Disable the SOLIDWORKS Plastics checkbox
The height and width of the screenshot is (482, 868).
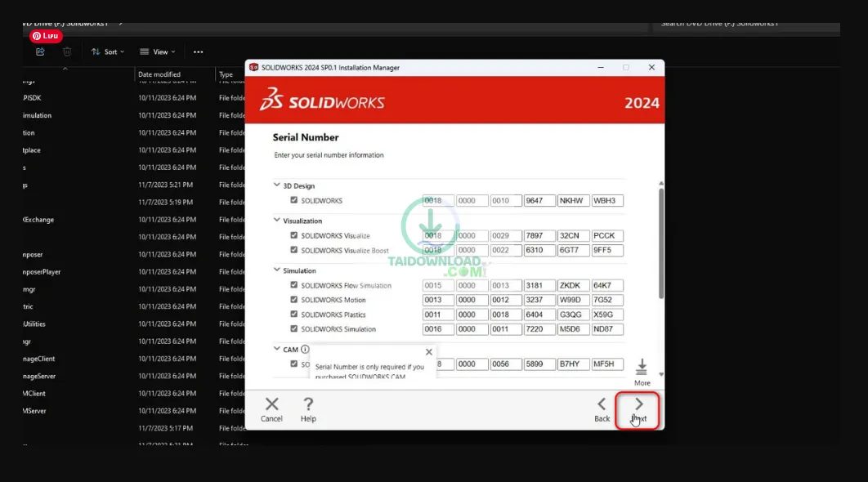point(293,314)
